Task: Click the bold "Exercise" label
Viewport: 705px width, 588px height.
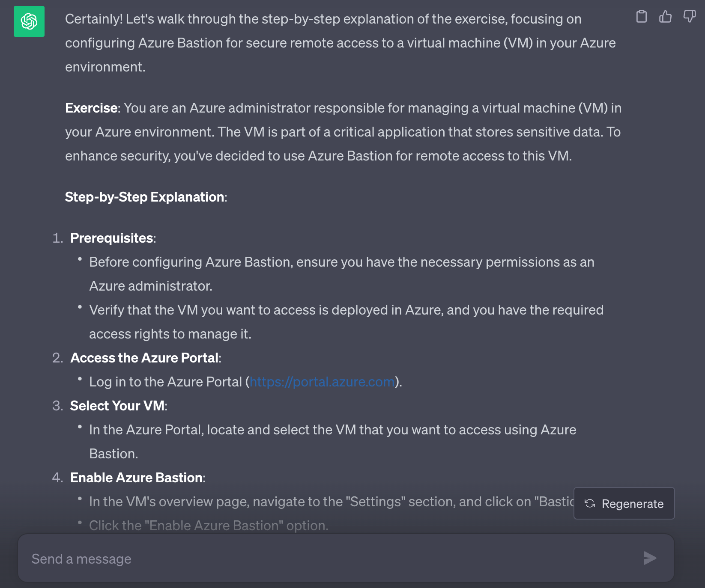Action: coord(91,108)
